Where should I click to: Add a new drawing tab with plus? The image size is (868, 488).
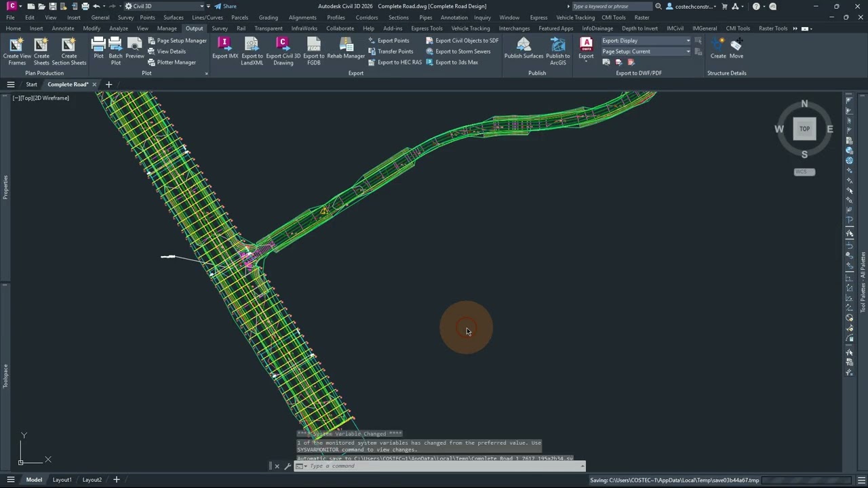(x=108, y=85)
